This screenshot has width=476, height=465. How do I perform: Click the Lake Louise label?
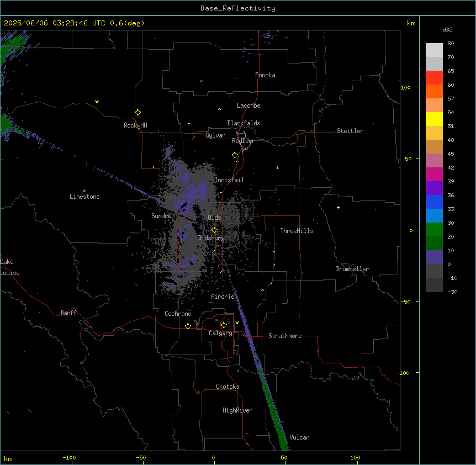pyautogui.click(x=10, y=267)
